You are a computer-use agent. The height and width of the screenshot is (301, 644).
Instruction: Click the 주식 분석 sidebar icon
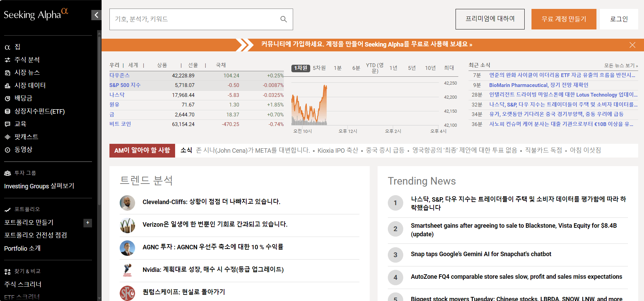8,60
